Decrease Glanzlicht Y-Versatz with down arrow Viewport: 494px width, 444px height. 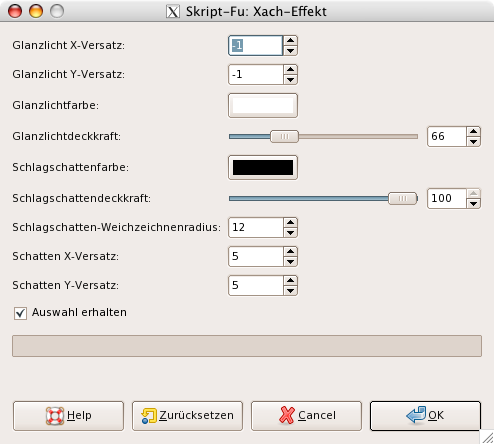(290, 80)
